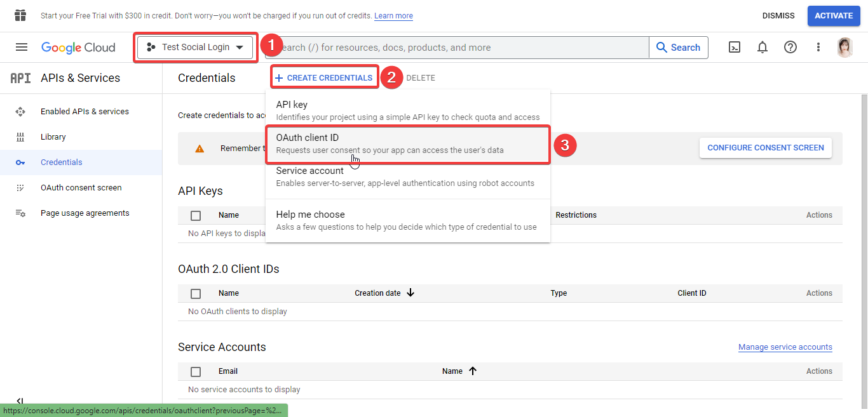The image size is (868, 417).
Task: Click the Page usage agreements icon
Action: click(x=20, y=213)
